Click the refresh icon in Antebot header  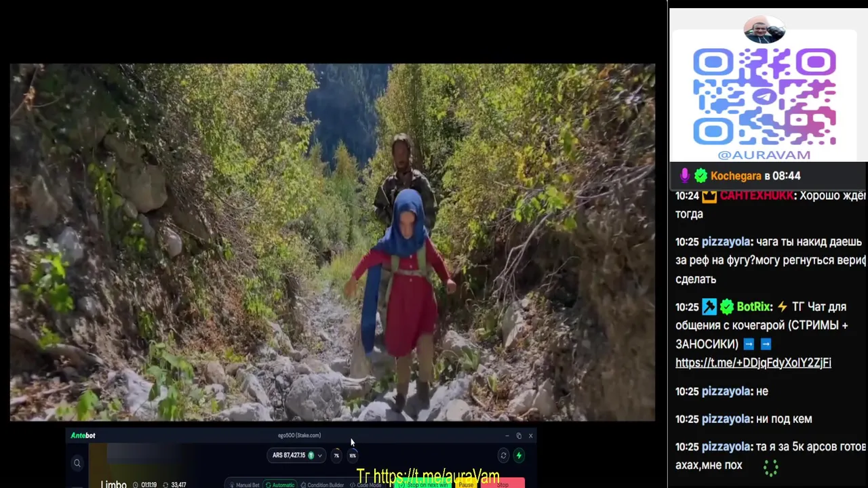pyautogui.click(x=503, y=455)
